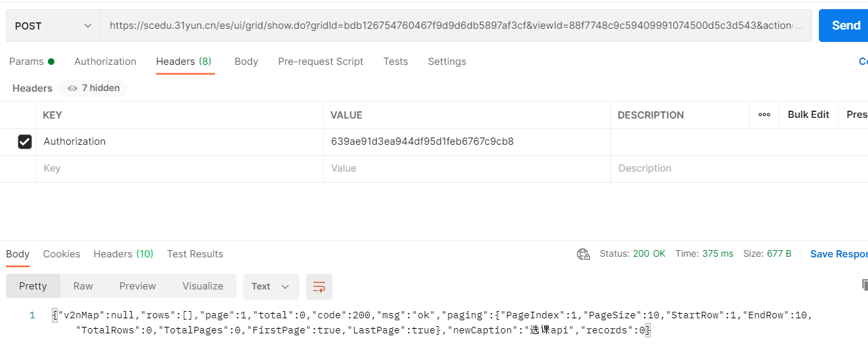868x353 pixels.
Task: Click the eye icon beside 7 hidden
Action: tap(72, 88)
